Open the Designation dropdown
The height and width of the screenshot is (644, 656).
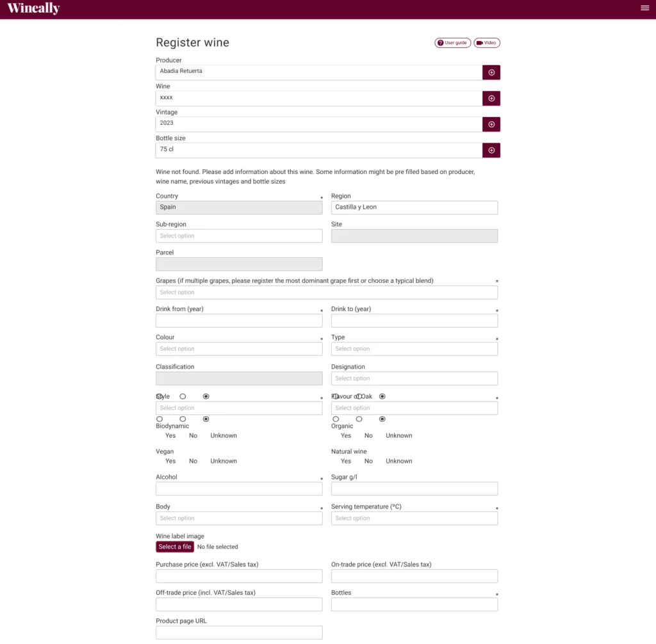[414, 378]
